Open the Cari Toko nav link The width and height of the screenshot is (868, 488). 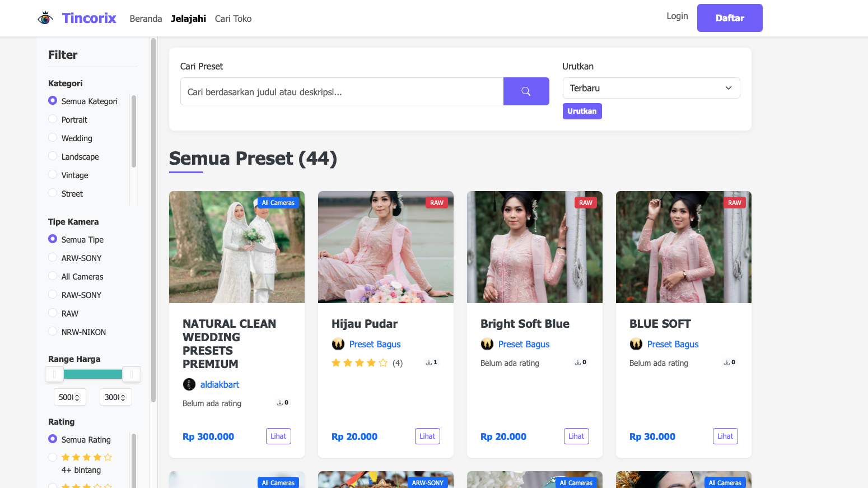tap(233, 18)
